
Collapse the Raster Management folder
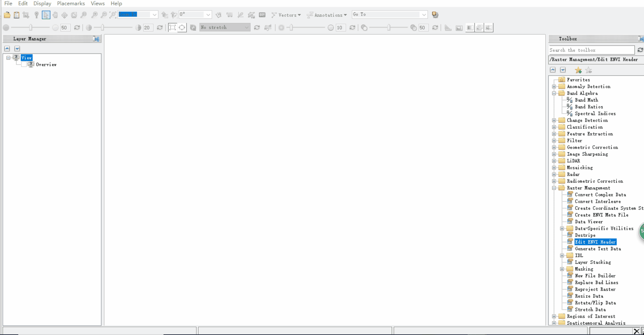pyautogui.click(x=554, y=188)
